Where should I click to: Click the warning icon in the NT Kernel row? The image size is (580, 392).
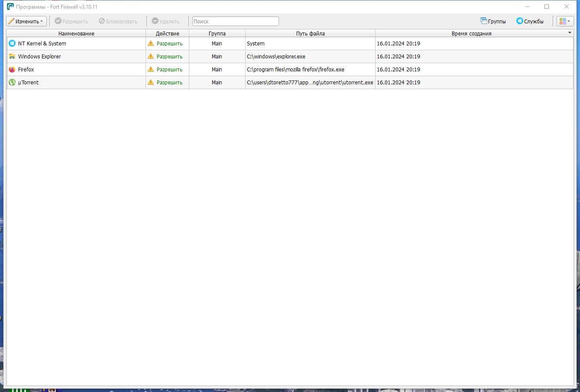[151, 44]
